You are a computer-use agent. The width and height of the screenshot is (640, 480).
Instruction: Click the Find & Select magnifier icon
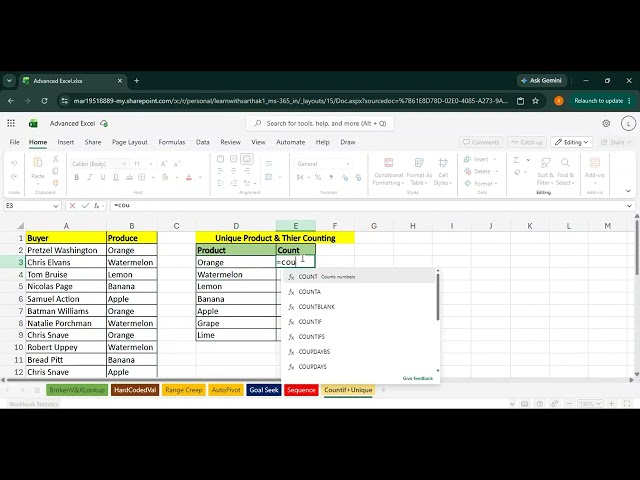565,163
